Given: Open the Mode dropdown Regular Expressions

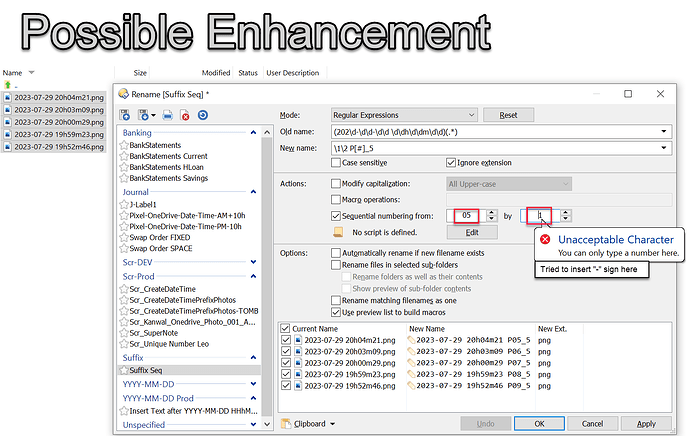Looking at the screenshot, I should [404, 115].
